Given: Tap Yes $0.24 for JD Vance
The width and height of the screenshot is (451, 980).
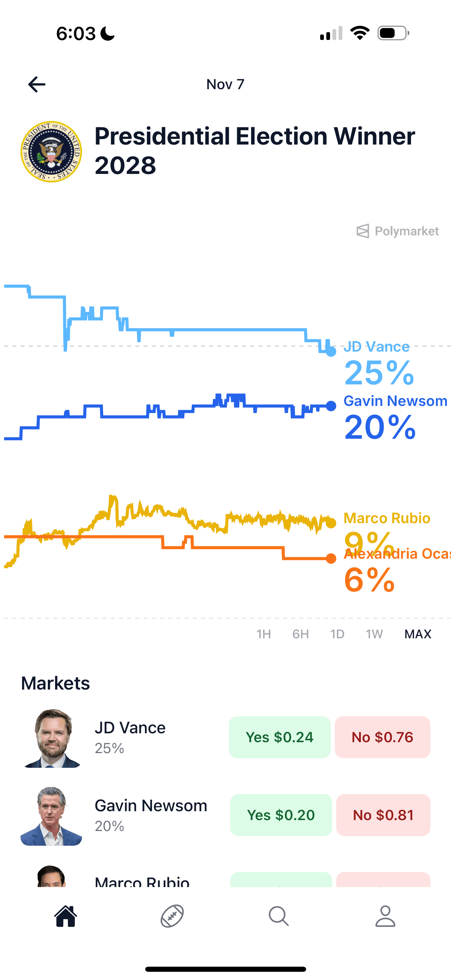Looking at the screenshot, I should (x=279, y=737).
